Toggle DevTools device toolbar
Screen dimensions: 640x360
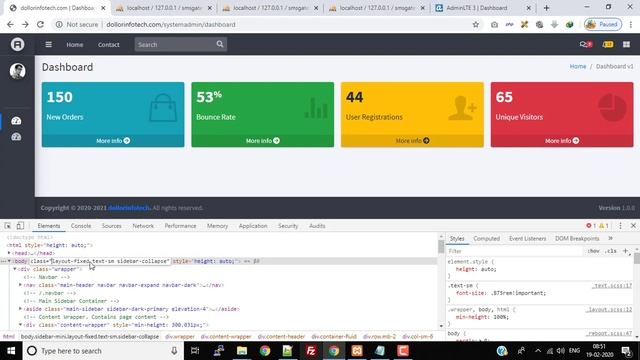20,226
